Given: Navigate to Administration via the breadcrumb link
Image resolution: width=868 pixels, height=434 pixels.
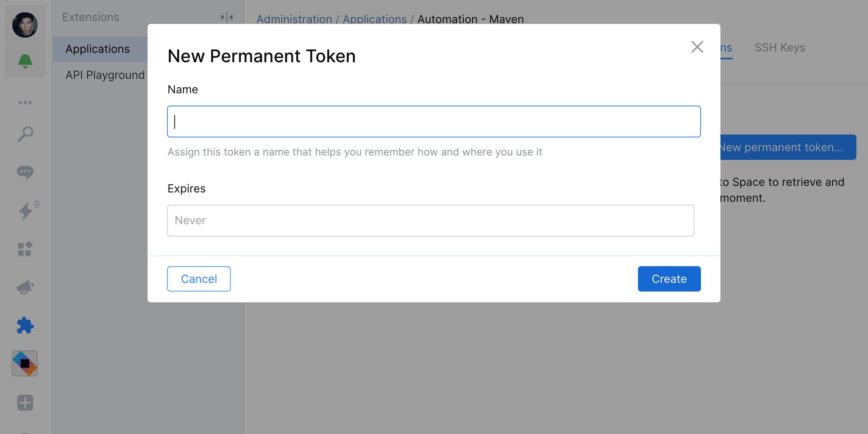Looking at the screenshot, I should click(294, 19).
